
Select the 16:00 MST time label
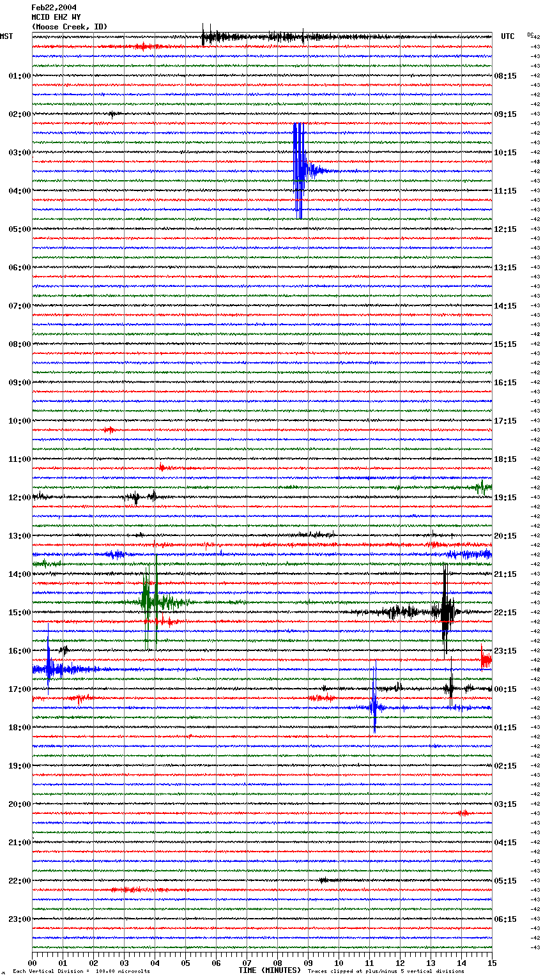coord(19,651)
